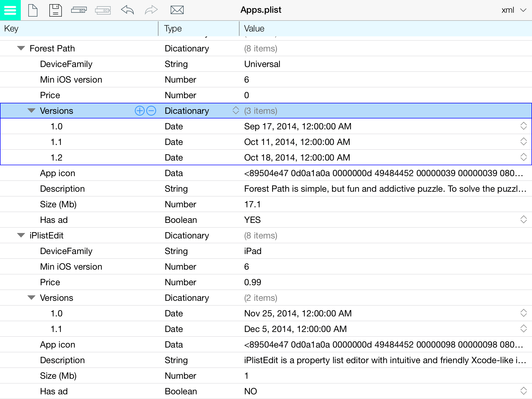The width and height of the screenshot is (532, 399).
Task: Toggle iPlistEdit Has ad value stepper
Action: (x=523, y=391)
